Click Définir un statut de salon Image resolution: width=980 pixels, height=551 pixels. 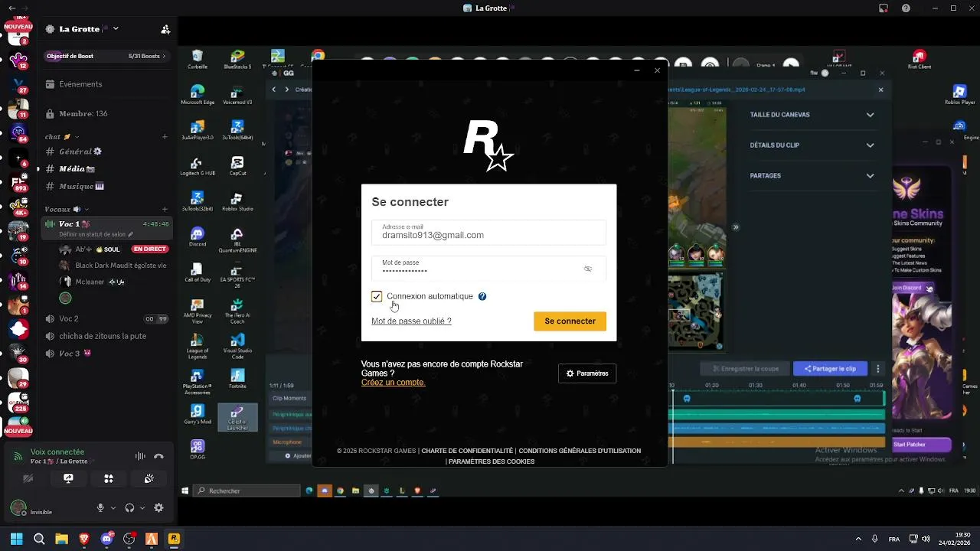[x=96, y=234]
